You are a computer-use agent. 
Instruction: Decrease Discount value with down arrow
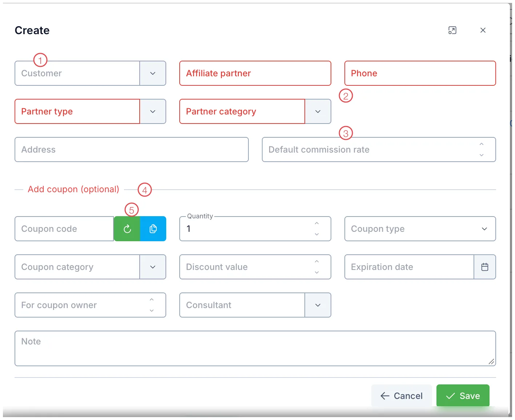317,272
